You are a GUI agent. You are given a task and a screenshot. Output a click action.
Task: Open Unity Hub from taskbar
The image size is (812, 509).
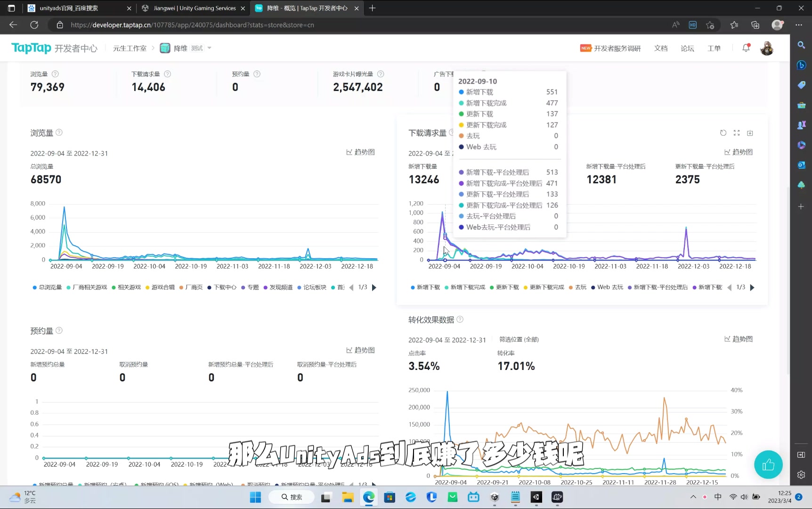click(x=495, y=497)
